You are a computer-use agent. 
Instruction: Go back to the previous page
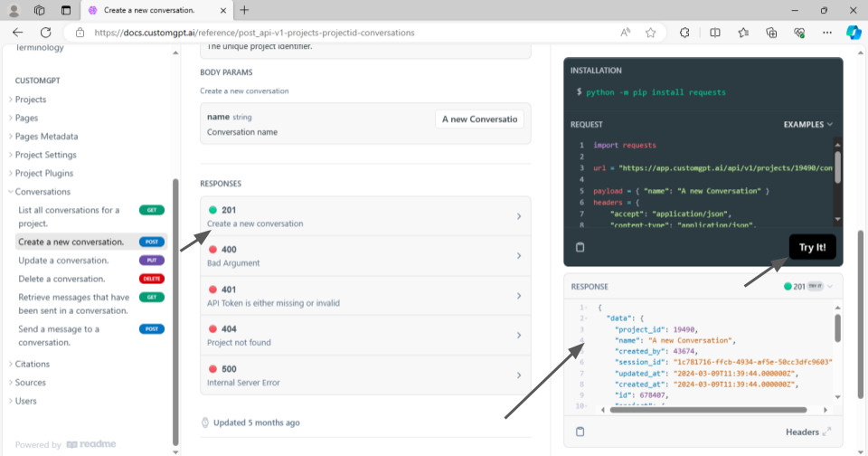point(18,33)
